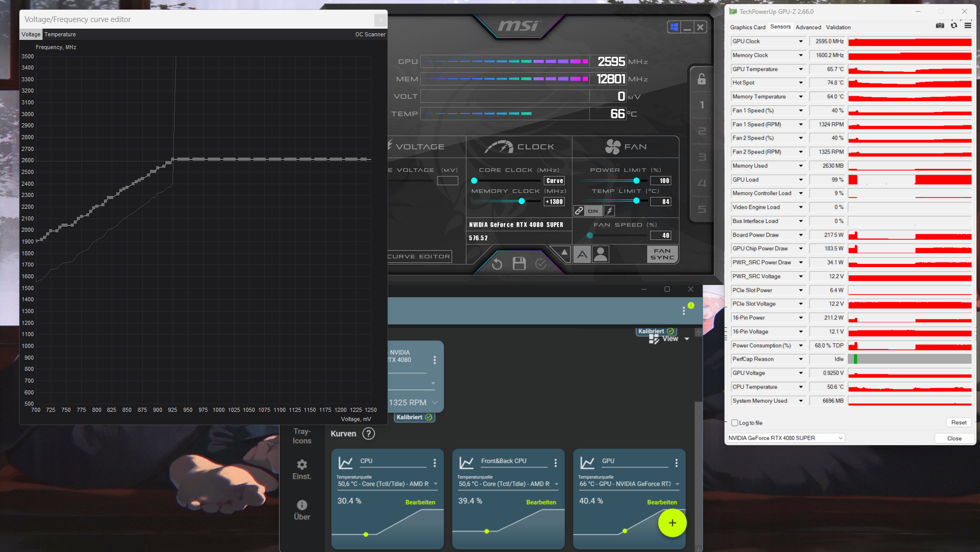Click lightning bolt icon beside ON toggle

tap(609, 211)
